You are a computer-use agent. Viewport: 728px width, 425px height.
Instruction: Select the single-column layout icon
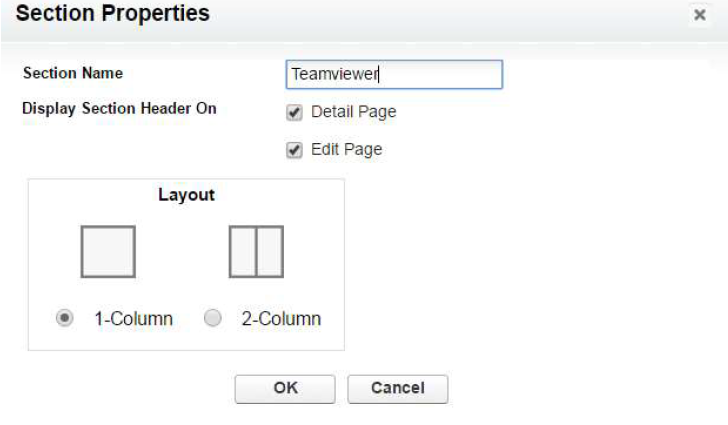[108, 252]
